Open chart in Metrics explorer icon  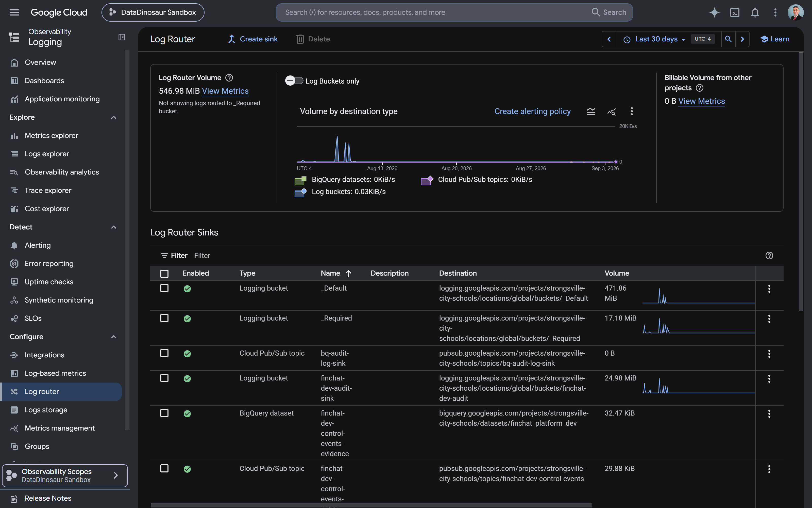pos(611,112)
